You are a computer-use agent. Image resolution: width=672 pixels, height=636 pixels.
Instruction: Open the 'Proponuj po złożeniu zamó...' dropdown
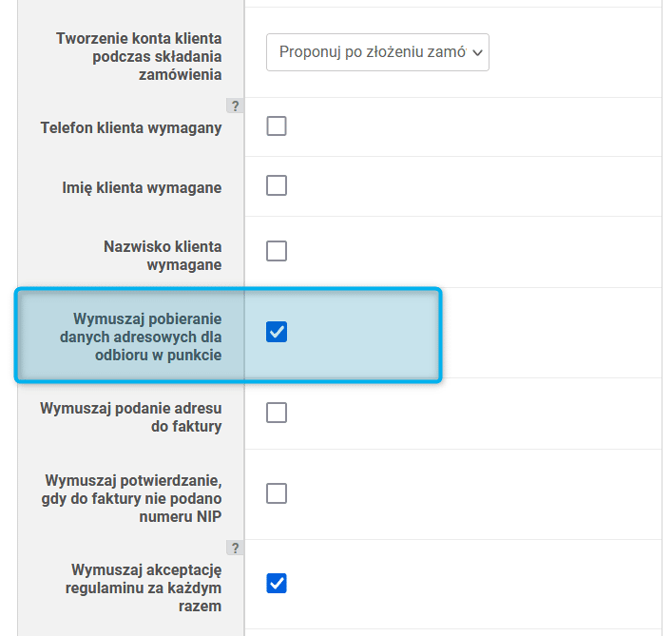(x=377, y=52)
